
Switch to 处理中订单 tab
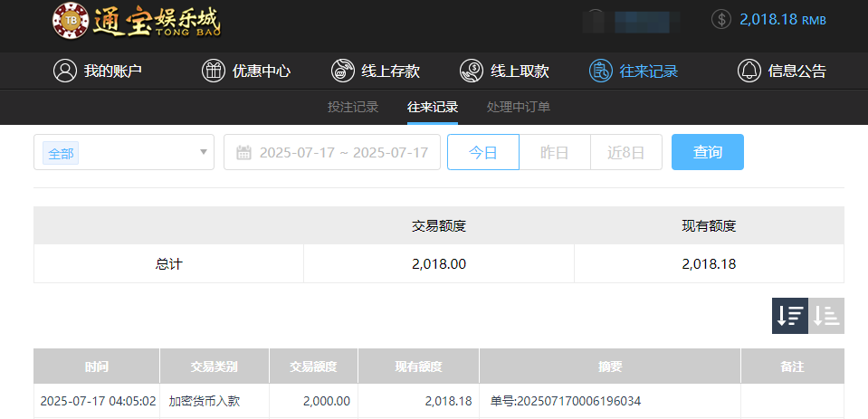[x=519, y=107]
